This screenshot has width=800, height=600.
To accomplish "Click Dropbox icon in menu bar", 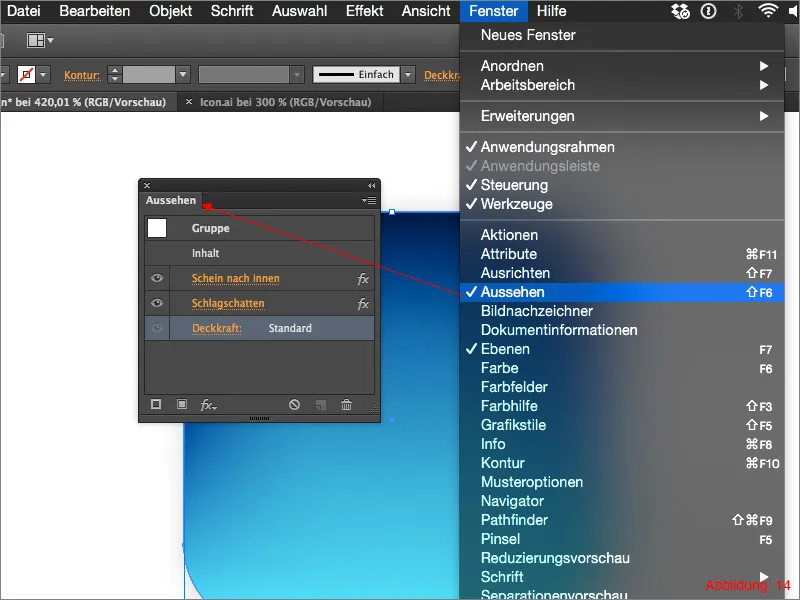I will point(680,11).
